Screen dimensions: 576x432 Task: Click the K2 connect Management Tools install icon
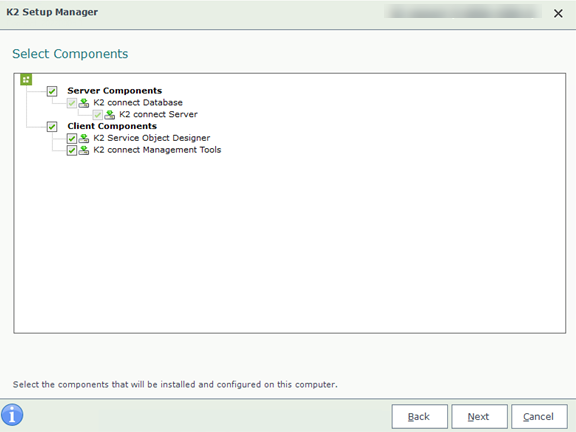pos(84,150)
